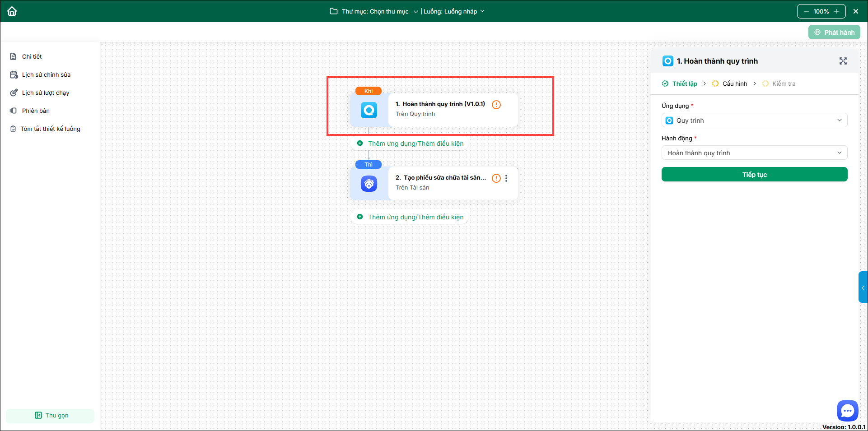868x431 pixels.
Task: Click the Thì action label
Action: [x=369, y=164]
